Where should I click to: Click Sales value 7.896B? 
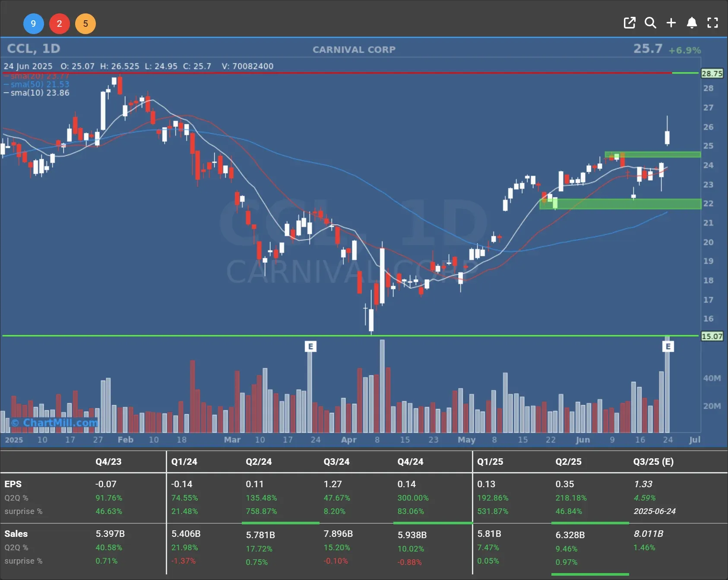338,534
